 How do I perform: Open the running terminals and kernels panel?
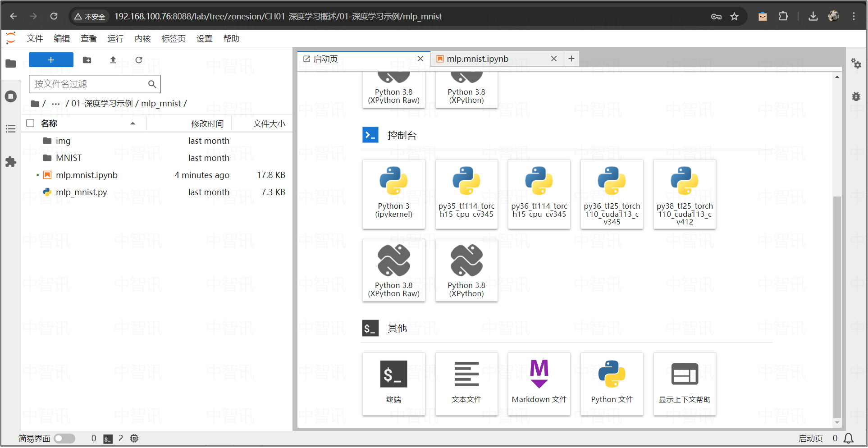[11, 96]
